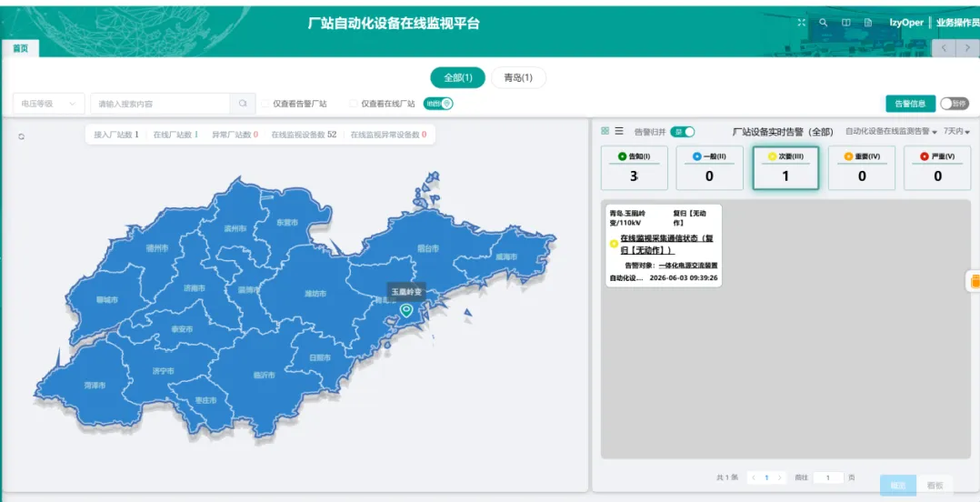Focus the 请输入搜索内容 search field
980x502 pixels.
pos(161,104)
